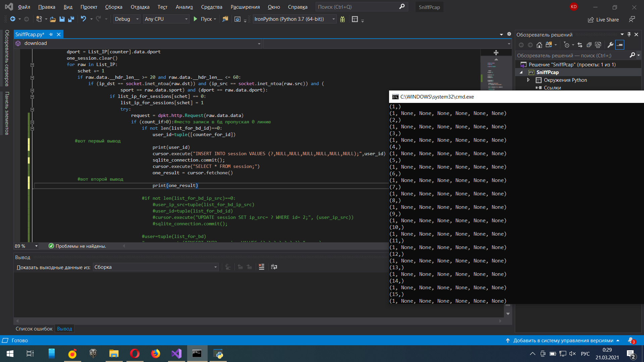
Task: Save file with the floppy disk icon
Action: click(62, 19)
